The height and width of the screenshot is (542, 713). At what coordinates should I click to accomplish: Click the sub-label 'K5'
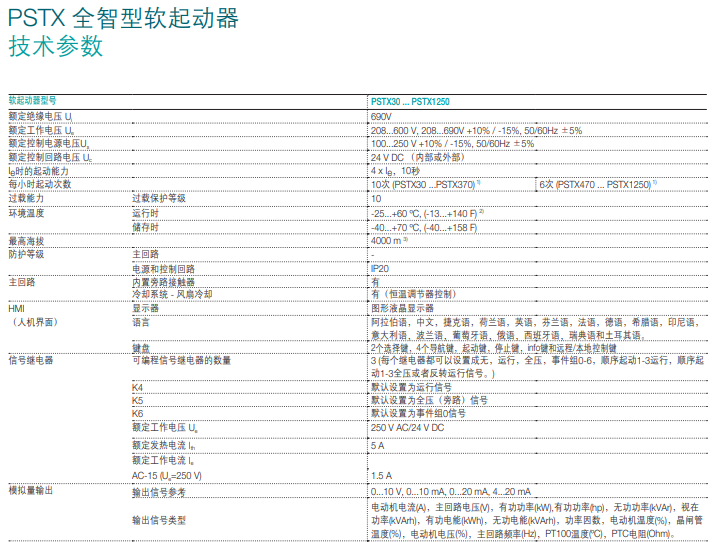137,401
